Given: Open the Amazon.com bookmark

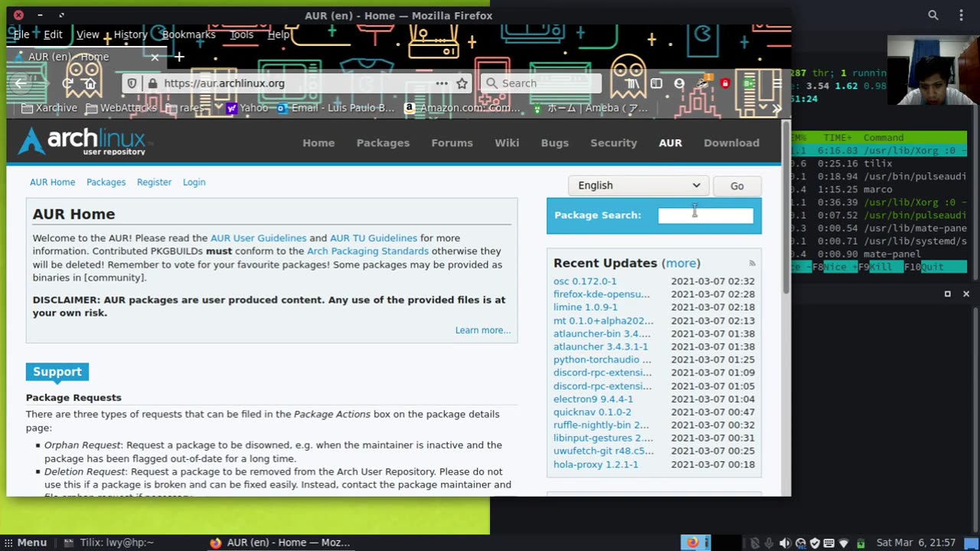Looking at the screenshot, I should pos(463,108).
